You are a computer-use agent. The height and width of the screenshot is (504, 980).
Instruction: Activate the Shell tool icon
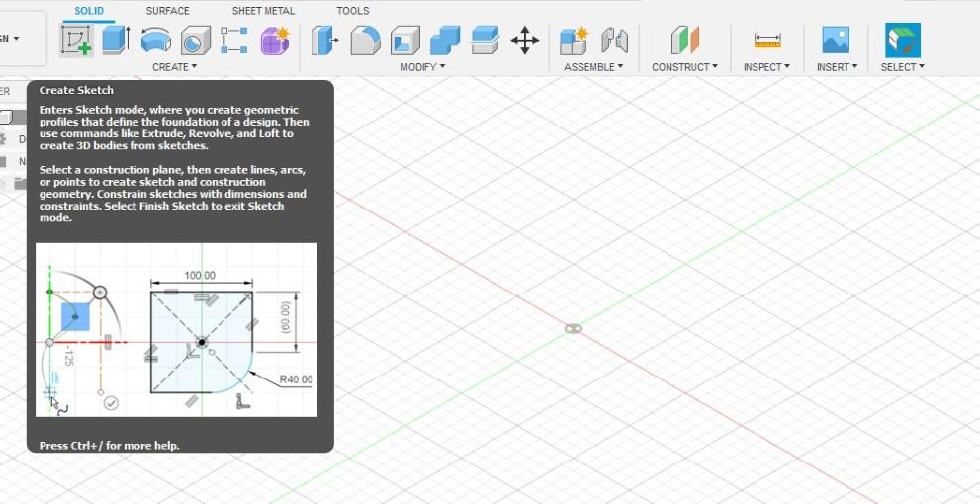click(405, 41)
